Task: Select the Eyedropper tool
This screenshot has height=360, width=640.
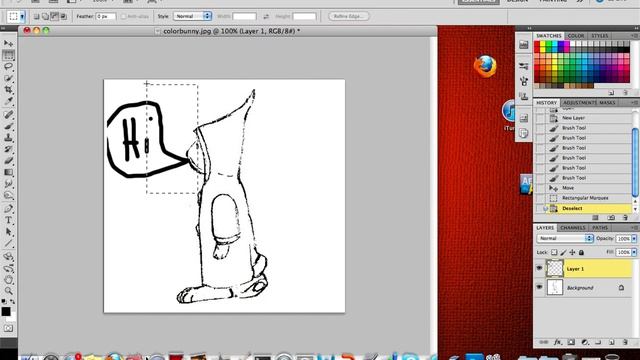Action: [8, 101]
